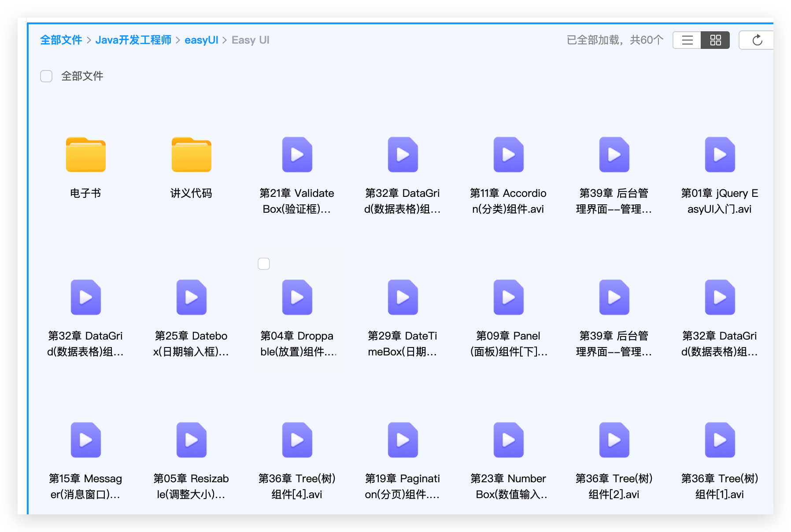Click file name '第23章 NumberBox(数值输入..'

click(509, 487)
